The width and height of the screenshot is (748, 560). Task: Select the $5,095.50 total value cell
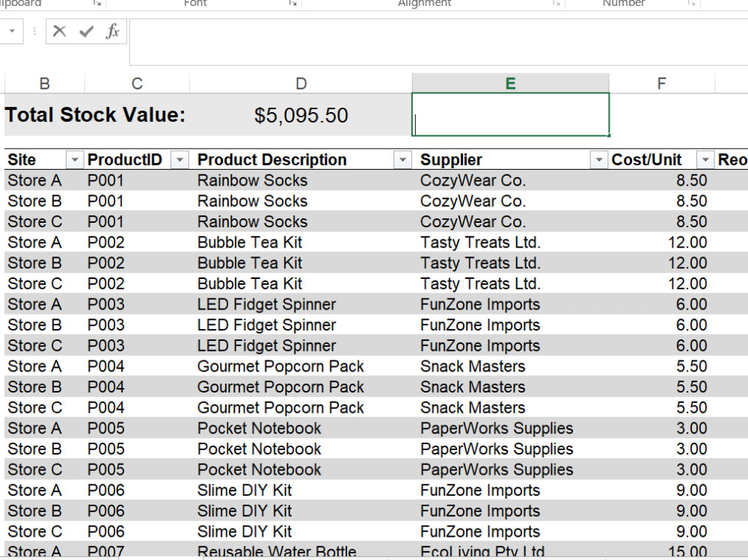(301, 115)
